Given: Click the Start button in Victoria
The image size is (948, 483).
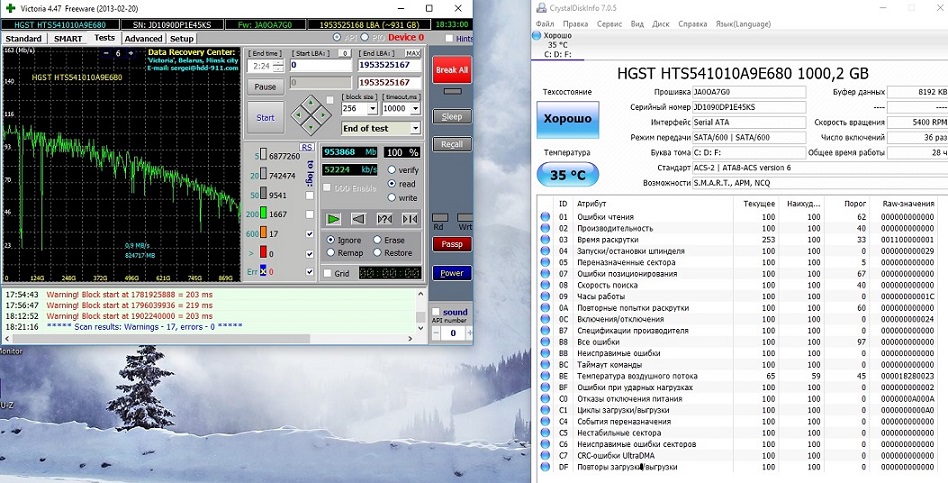Looking at the screenshot, I should (265, 118).
